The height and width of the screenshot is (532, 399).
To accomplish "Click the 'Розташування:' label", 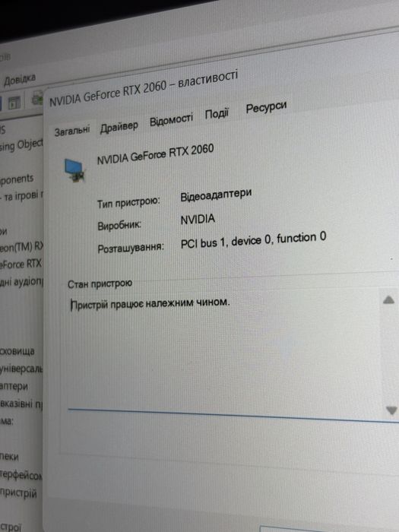I will click(x=131, y=249).
